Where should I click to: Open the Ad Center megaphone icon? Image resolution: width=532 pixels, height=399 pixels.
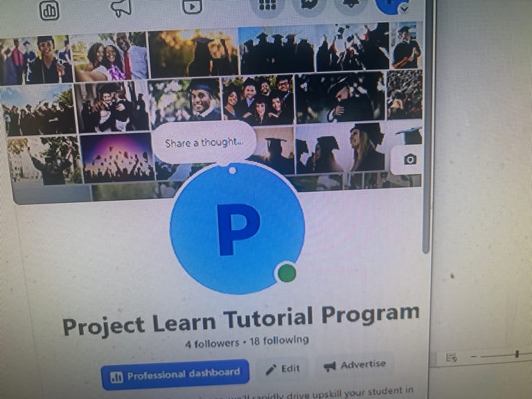pyautogui.click(x=121, y=8)
